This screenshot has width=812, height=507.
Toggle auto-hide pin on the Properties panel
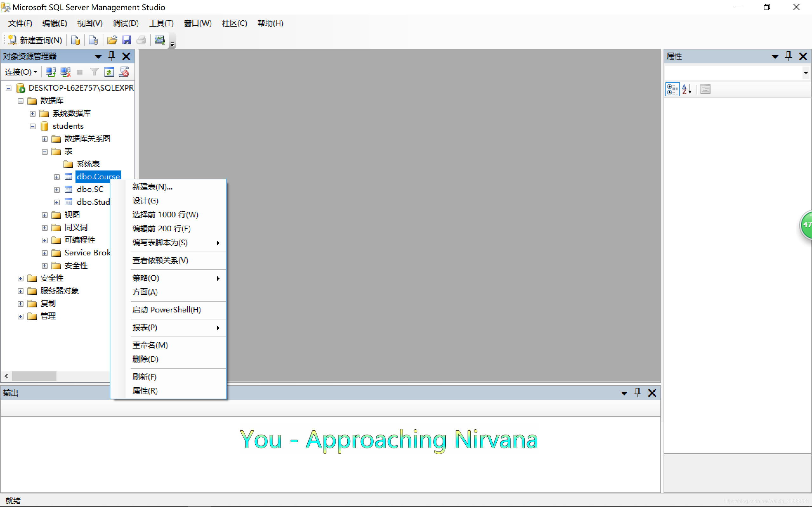click(x=789, y=56)
